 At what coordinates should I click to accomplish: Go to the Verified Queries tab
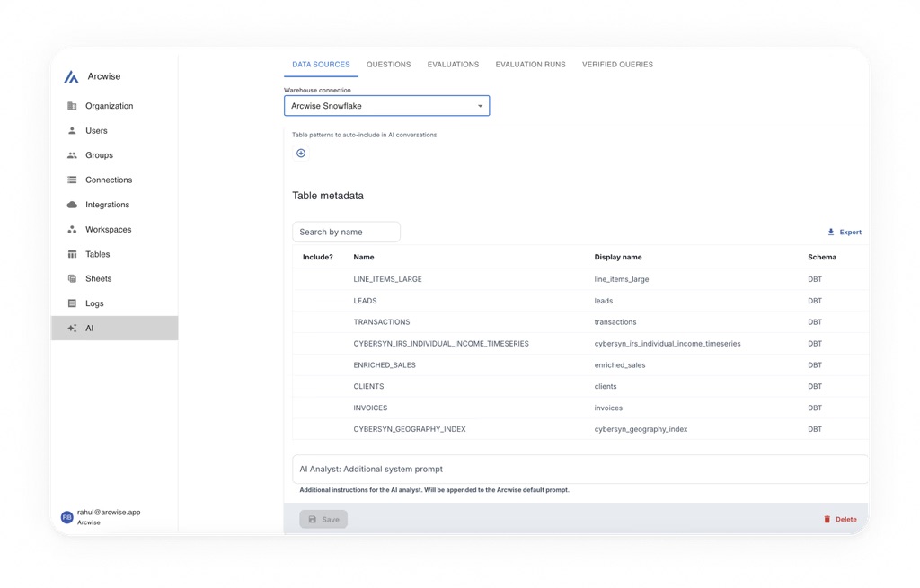pos(617,65)
